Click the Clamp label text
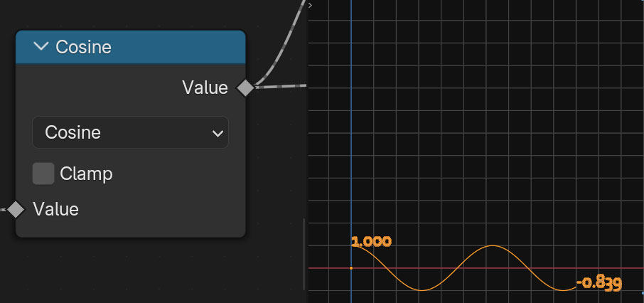 pos(86,174)
